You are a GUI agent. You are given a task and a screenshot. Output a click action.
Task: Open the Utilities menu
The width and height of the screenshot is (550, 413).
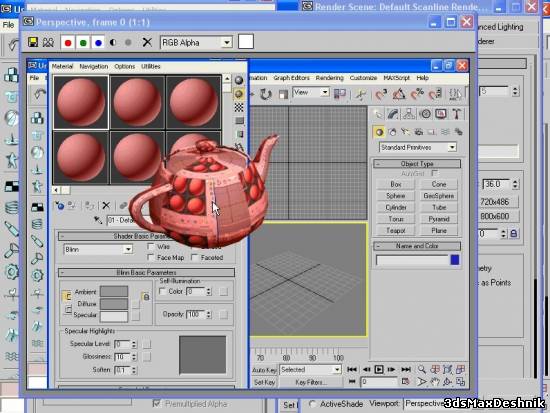coord(151,66)
